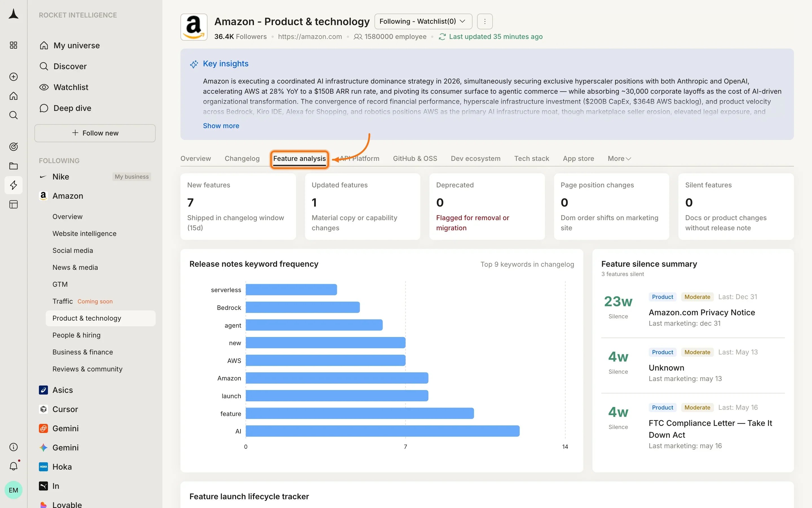The height and width of the screenshot is (508, 812).
Task: Open the home icon in left rail
Action: coord(14,96)
